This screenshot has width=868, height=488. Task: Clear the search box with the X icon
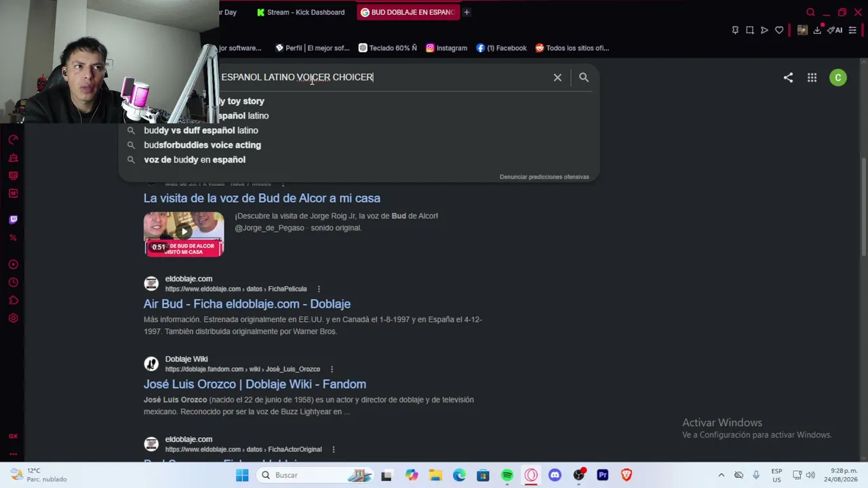(557, 77)
